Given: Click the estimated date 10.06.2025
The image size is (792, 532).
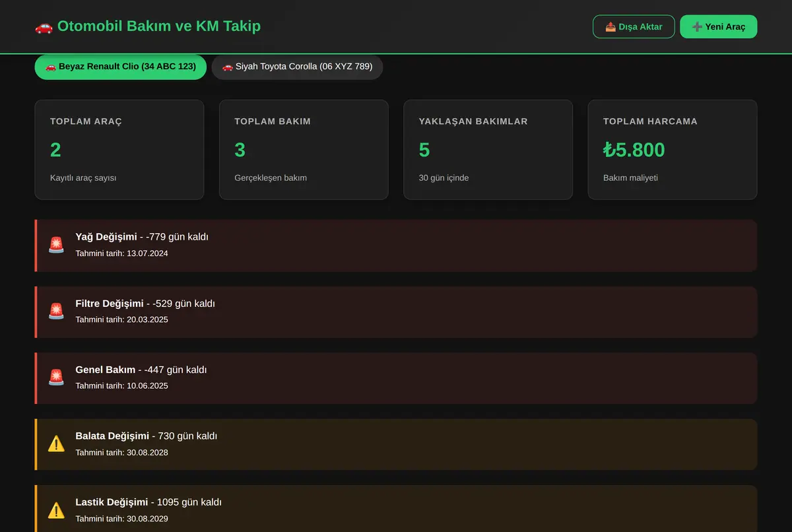Looking at the screenshot, I should click(x=147, y=385).
